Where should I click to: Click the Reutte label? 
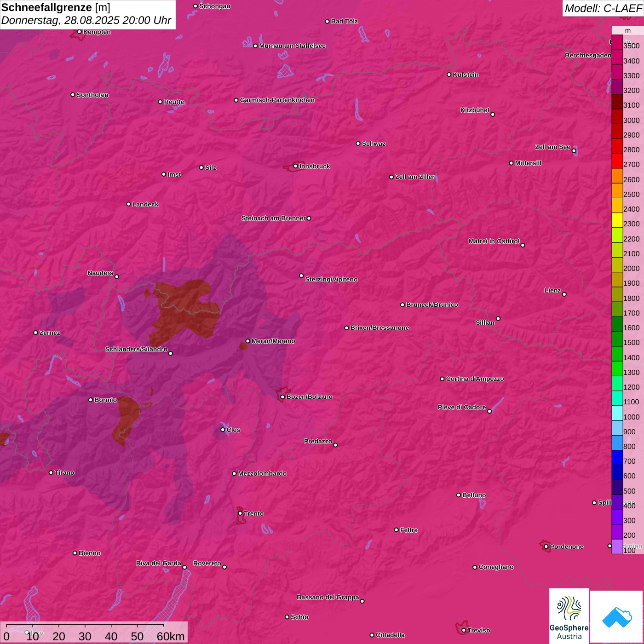click(x=174, y=102)
